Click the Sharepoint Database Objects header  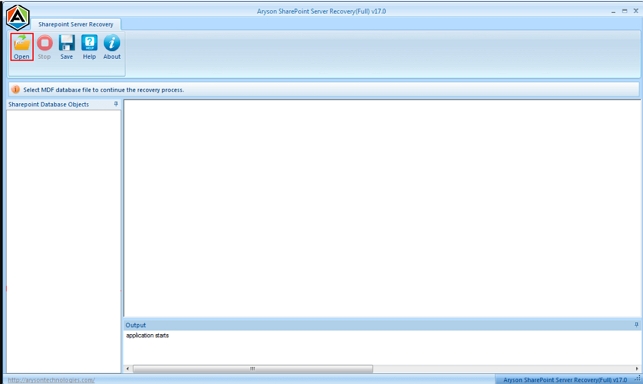64,104
